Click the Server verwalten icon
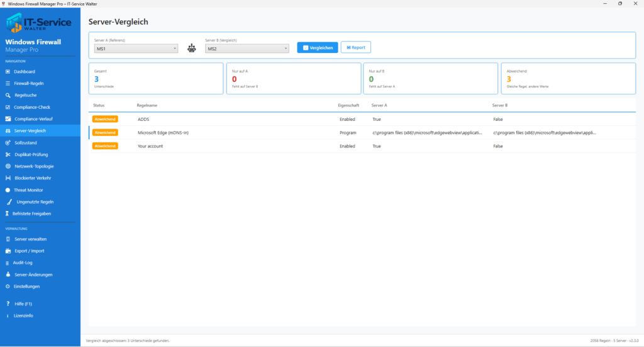This screenshot has width=644, height=347. [x=8, y=239]
